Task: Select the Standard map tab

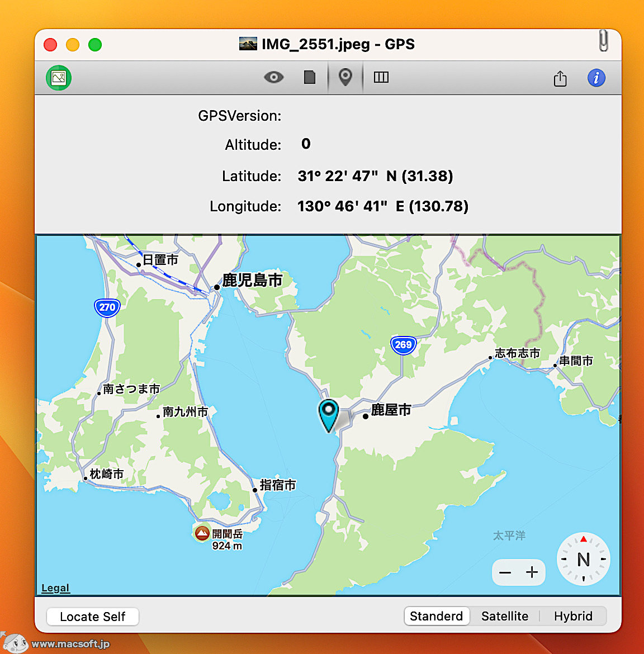Action: tap(437, 616)
